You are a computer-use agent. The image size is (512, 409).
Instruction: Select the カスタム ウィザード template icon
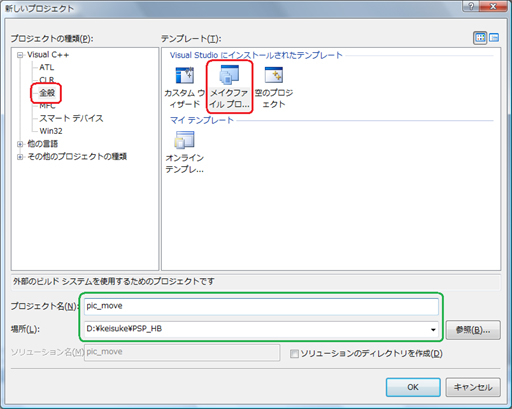[x=185, y=75]
